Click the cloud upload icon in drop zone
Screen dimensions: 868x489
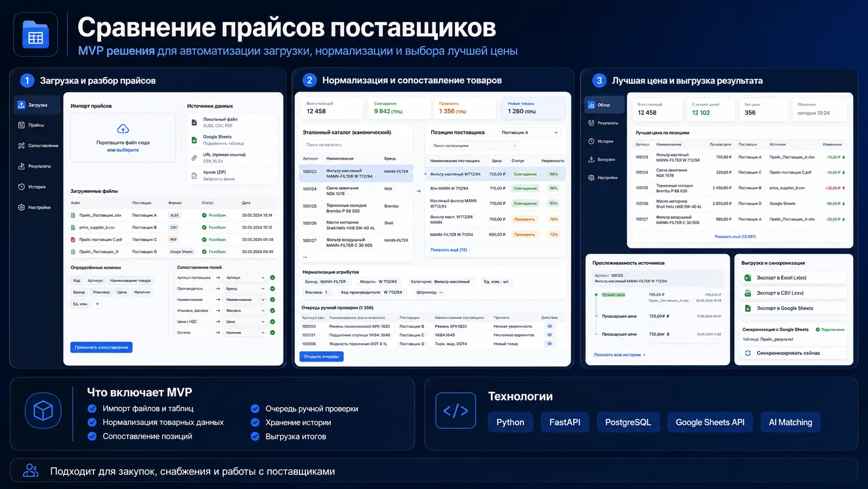click(123, 129)
